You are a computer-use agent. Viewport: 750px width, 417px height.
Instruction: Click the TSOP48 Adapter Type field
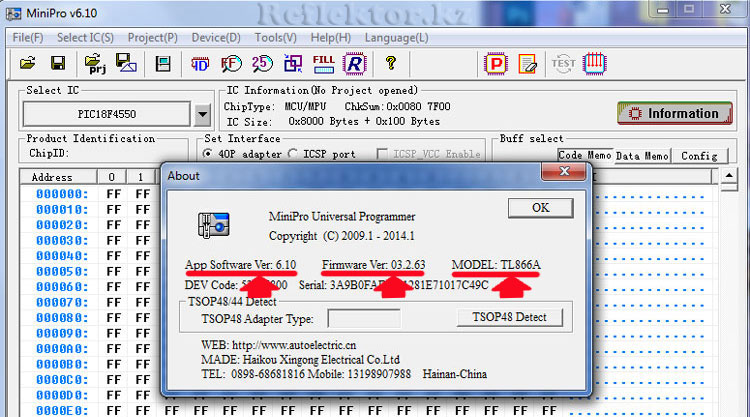[364, 318]
